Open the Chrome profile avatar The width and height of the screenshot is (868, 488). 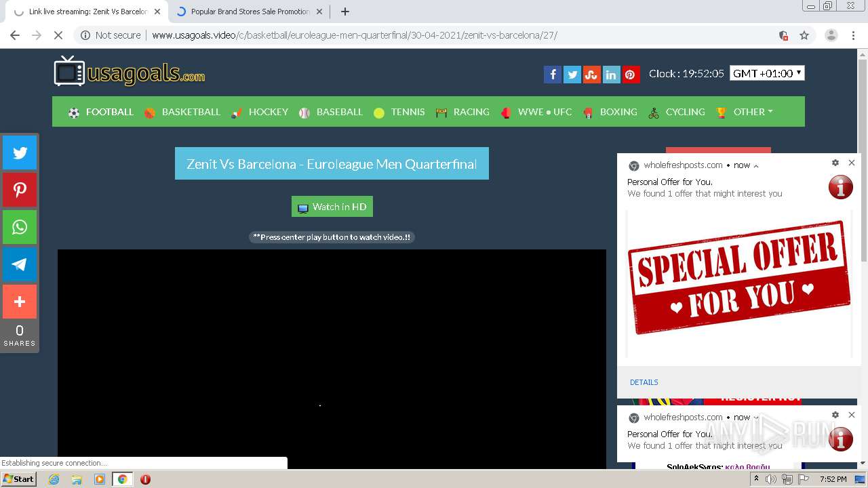coord(831,35)
